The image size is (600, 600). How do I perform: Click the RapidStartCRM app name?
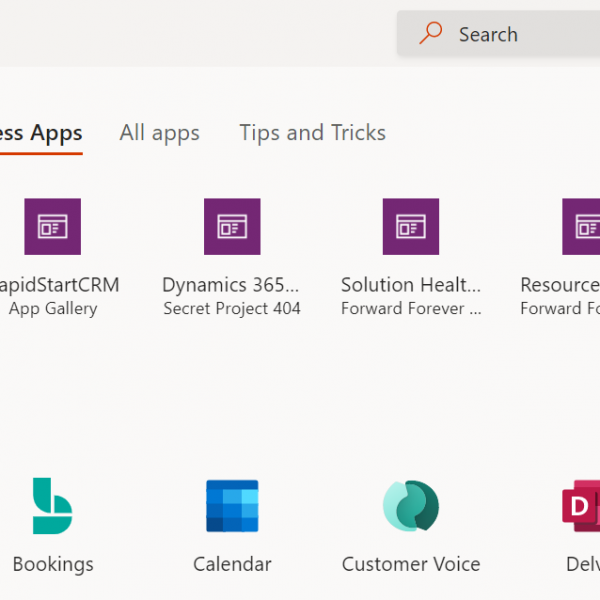click(59, 285)
